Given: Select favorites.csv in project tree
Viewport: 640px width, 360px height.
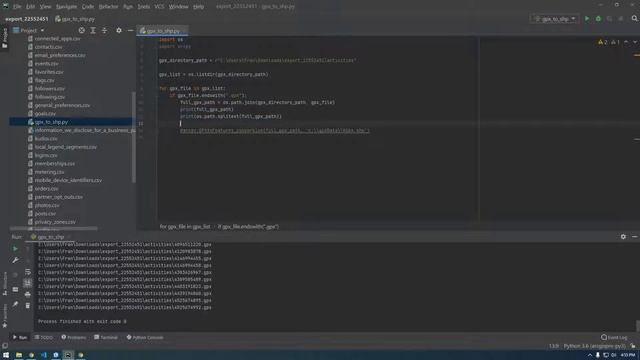Looking at the screenshot, I should point(49,72).
